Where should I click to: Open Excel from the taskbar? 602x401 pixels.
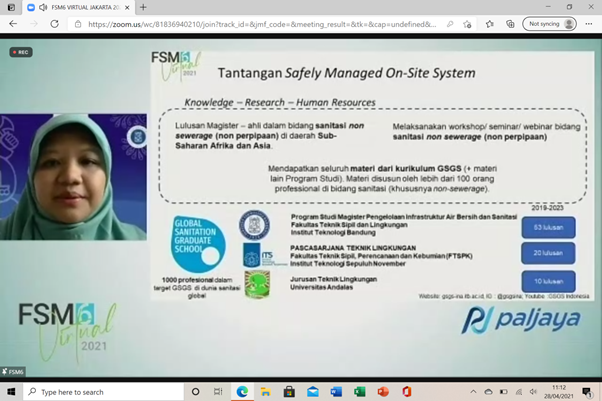(x=359, y=392)
